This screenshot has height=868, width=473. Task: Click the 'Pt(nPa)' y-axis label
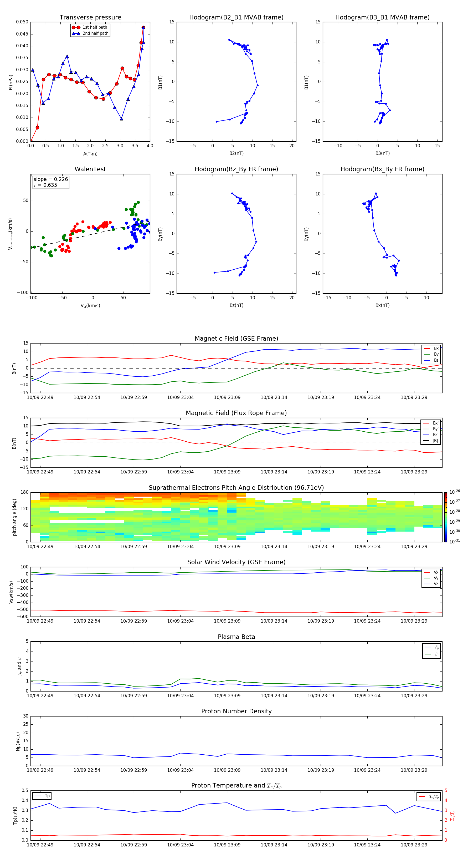[11, 82]
